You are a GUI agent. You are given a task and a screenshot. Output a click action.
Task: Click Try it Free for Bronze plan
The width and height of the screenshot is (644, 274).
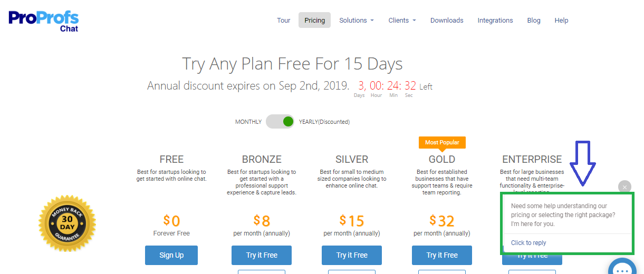point(262,255)
